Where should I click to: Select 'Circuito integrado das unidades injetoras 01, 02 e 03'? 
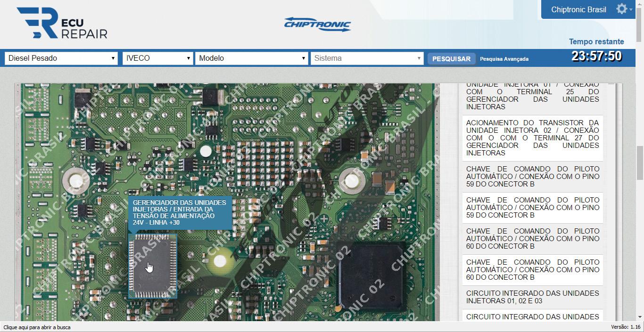533,297
